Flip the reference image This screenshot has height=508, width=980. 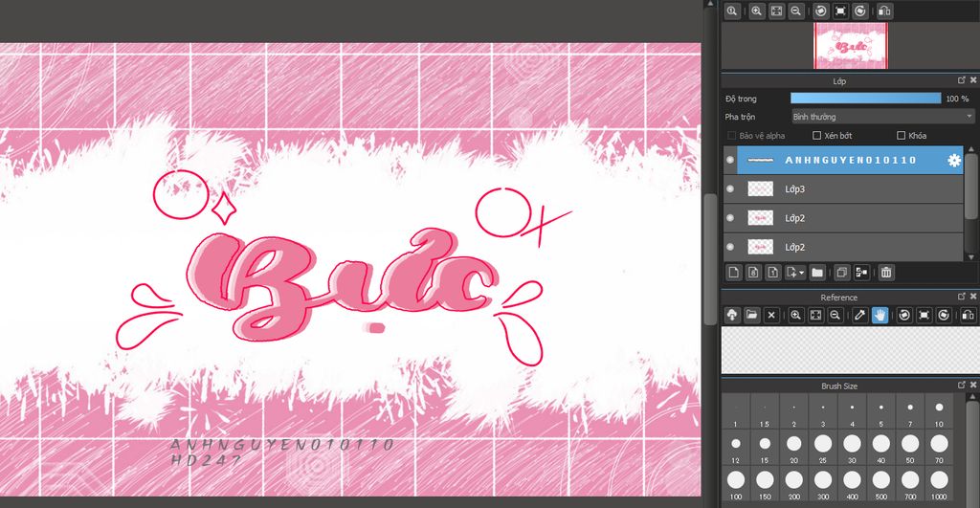[969, 315]
